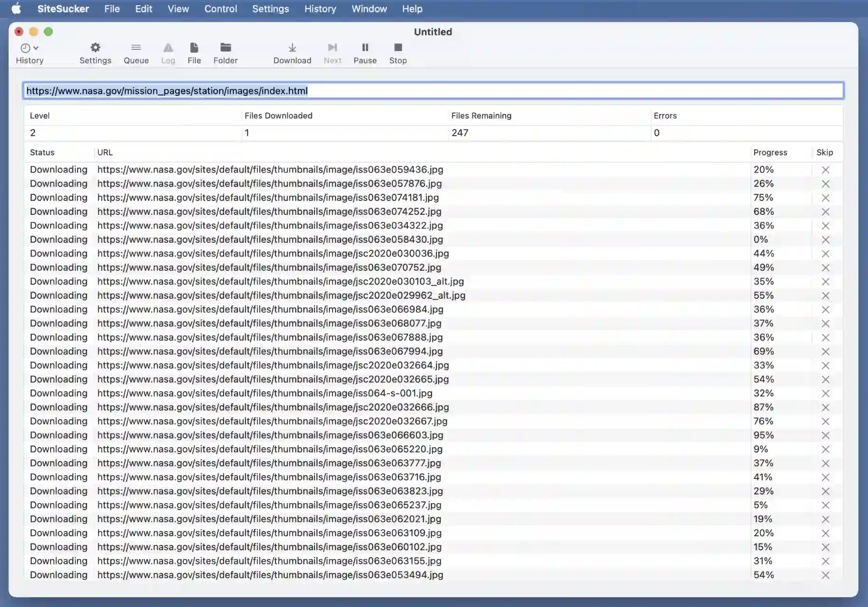Show the Queue via toolbar icon
This screenshot has width=868, height=607.
[x=136, y=53]
